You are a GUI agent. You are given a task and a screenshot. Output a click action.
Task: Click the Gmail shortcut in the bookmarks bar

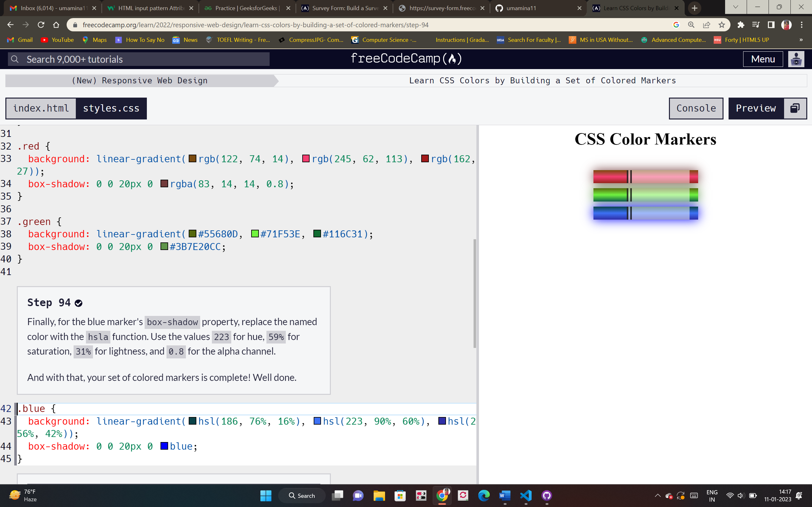[20, 40]
